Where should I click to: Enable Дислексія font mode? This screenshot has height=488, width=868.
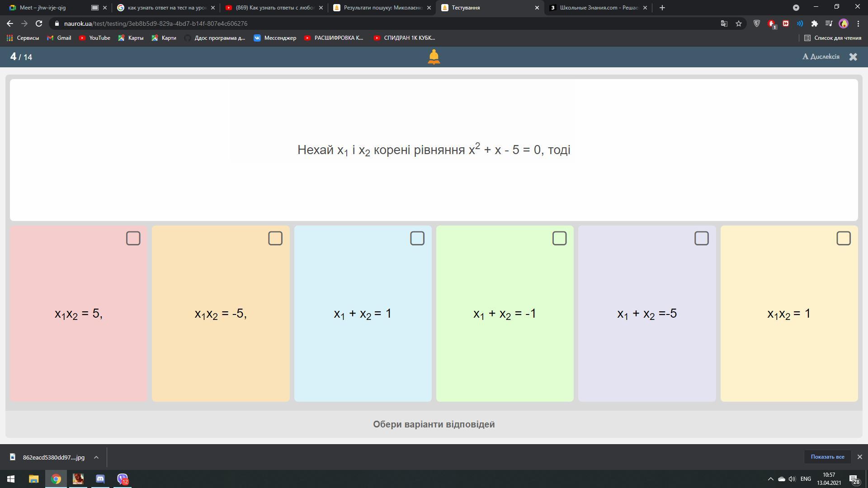(x=821, y=56)
